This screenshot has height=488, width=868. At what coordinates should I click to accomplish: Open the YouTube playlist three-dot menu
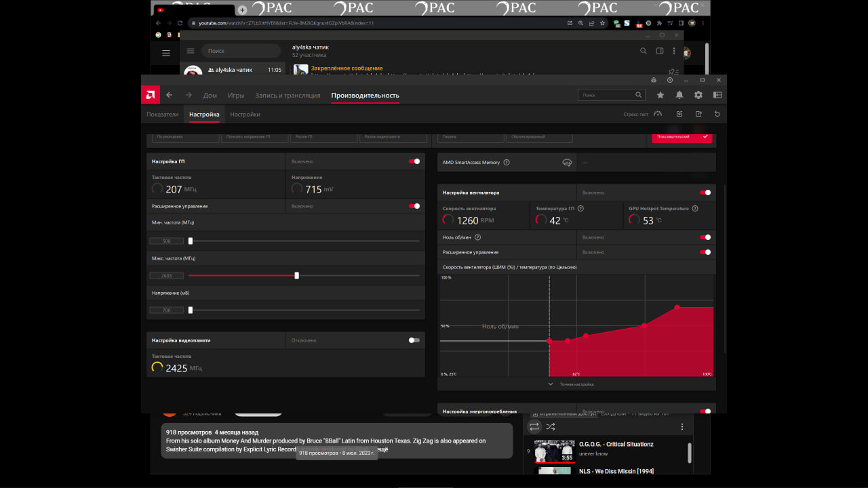682,427
